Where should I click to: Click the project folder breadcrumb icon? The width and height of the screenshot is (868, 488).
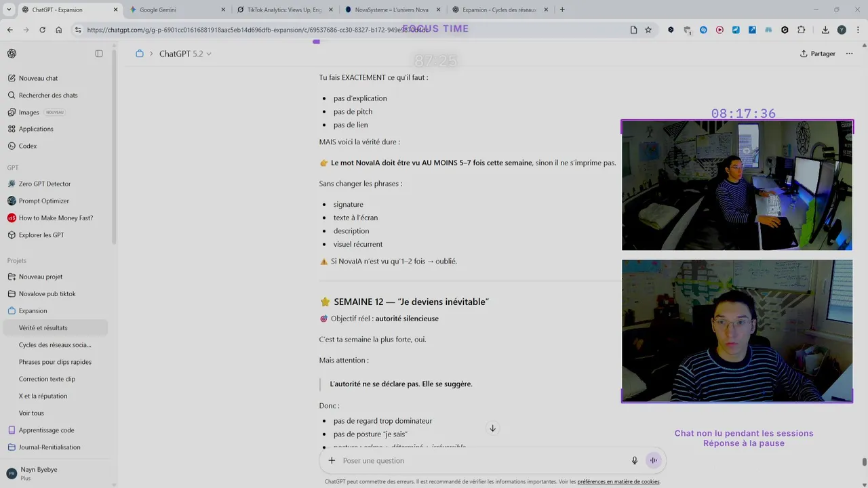click(x=140, y=54)
